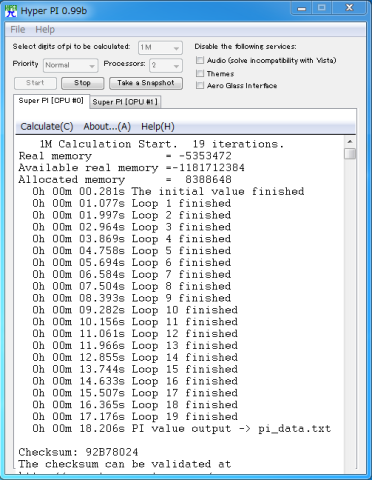Click the 'Loop 6 finished' line

pyautogui.click(x=132, y=263)
